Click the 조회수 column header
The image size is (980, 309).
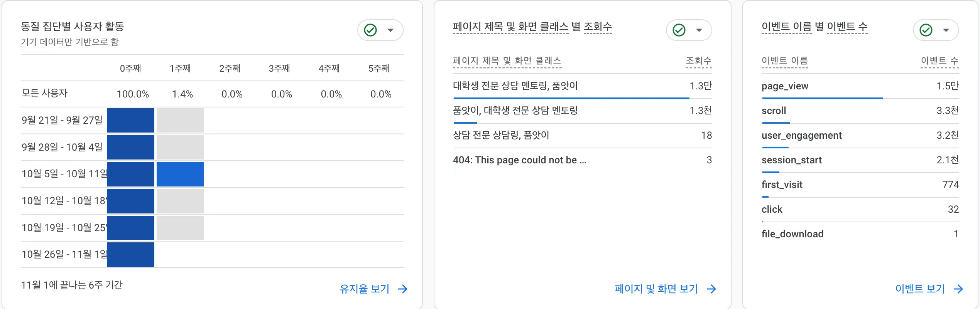point(699,60)
